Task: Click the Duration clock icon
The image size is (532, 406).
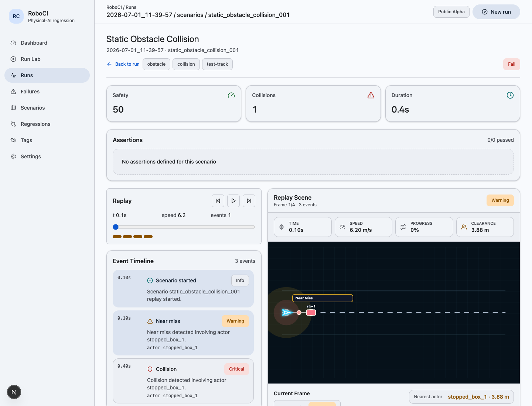Action: (510, 95)
